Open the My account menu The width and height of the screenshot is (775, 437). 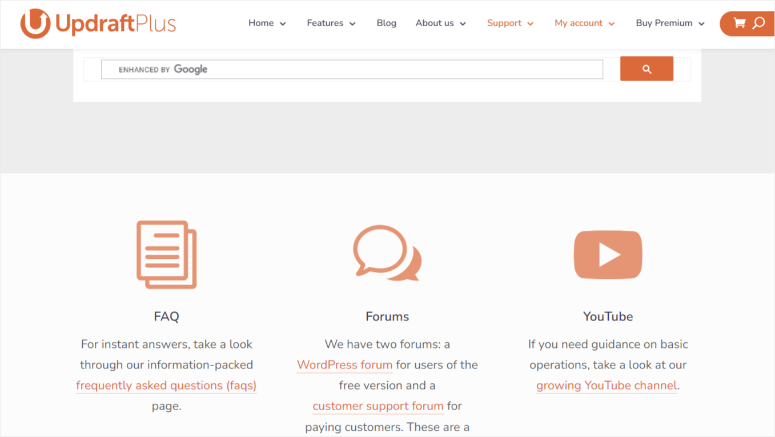(x=578, y=23)
